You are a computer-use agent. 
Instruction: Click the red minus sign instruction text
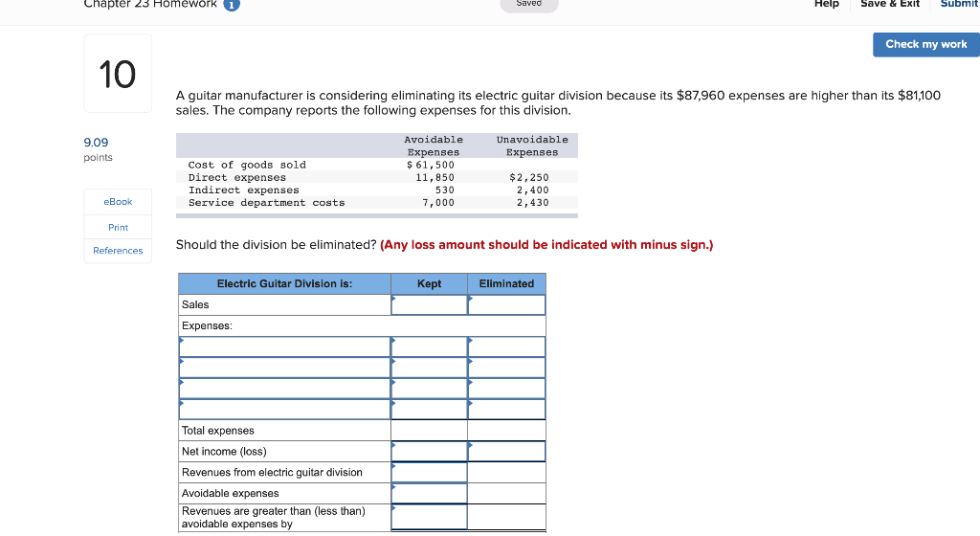pyautogui.click(x=546, y=245)
